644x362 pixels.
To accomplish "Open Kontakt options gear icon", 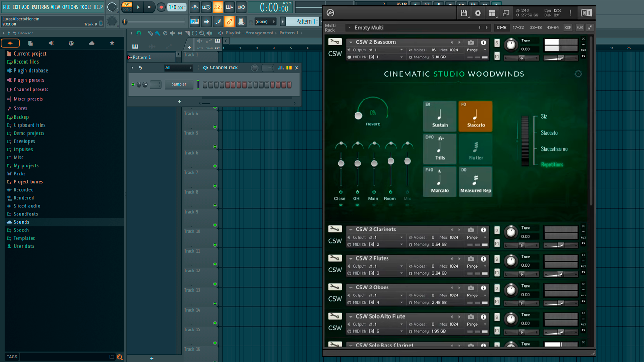I will (478, 13).
